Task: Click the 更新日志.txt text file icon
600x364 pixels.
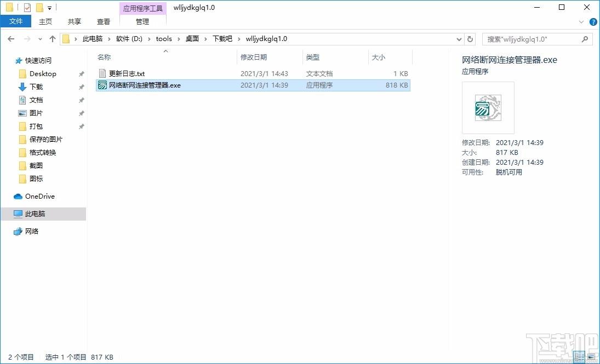Action: (x=102, y=73)
